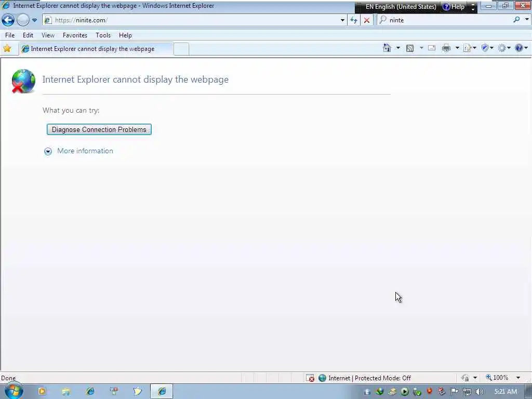Click the Print printer icon
This screenshot has height=399, width=532.
(446, 48)
